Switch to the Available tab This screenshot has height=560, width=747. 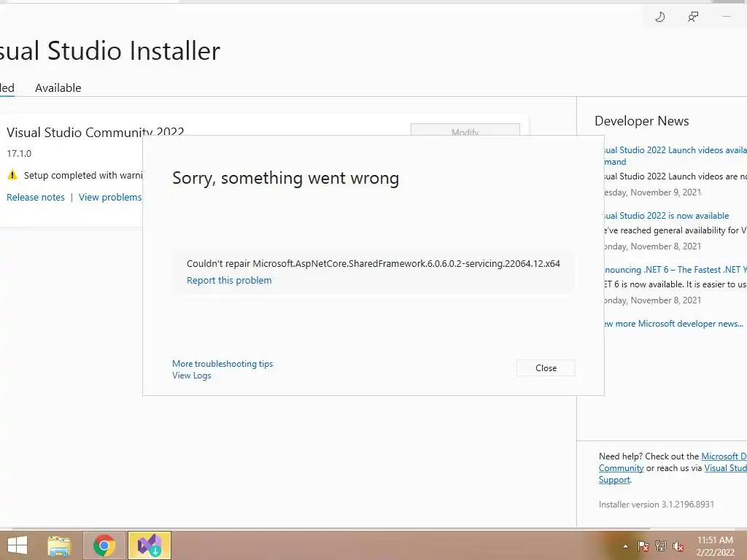click(58, 88)
